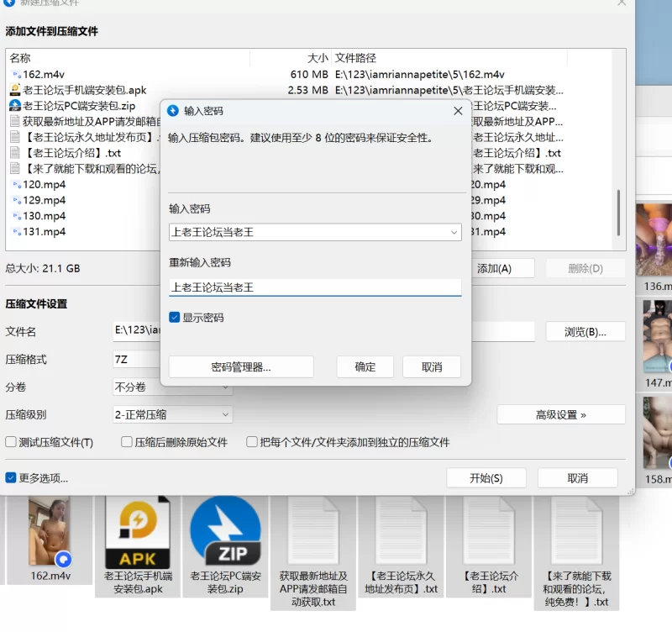The height and width of the screenshot is (632, 672).
Task: Open the 压缩级别 dropdown showing 2-正常压缩
Action: [x=173, y=414]
